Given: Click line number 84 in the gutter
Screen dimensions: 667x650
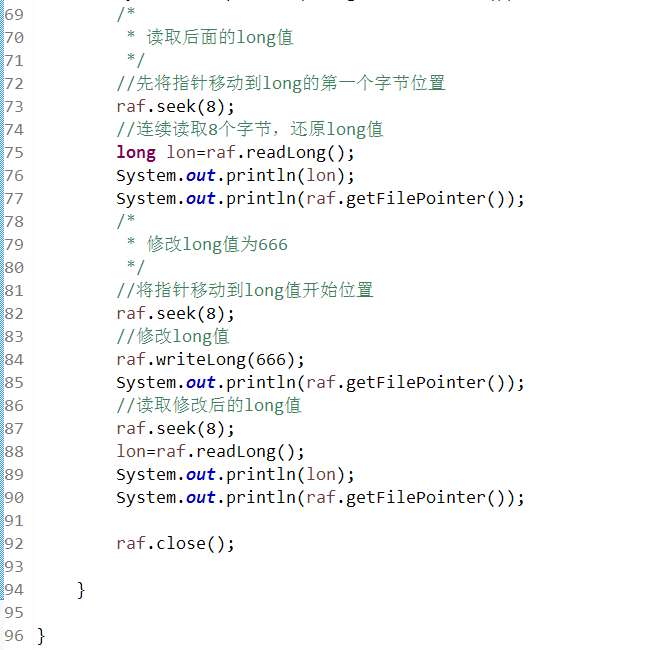Looking at the screenshot, I should [14, 360].
